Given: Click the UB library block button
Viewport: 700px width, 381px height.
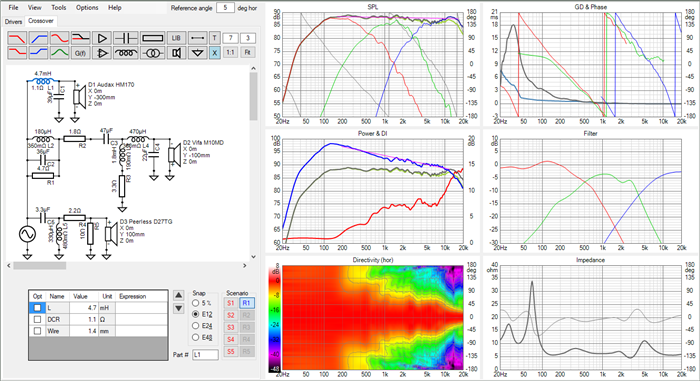Looking at the screenshot, I should tap(176, 38).
